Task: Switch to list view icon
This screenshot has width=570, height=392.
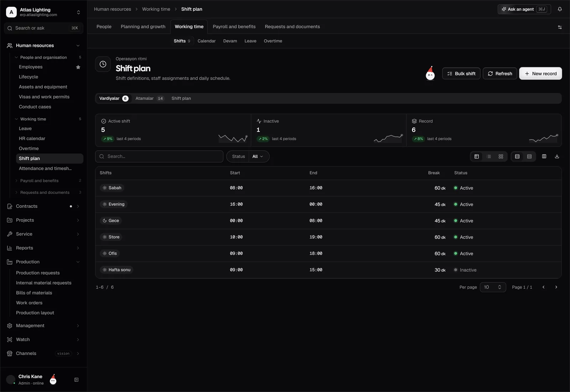Action: 489,156
